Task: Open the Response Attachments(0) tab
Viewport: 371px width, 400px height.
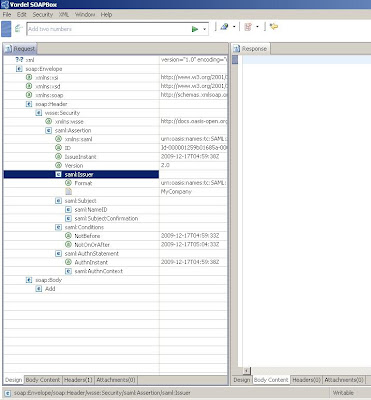Action: (x=344, y=380)
